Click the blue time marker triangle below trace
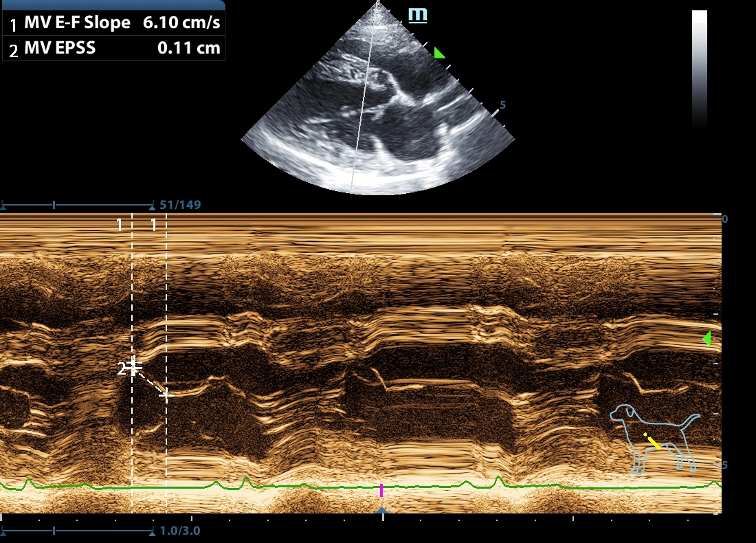Image resolution: width=756 pixels, height=543 pixels. coord(382,511)
